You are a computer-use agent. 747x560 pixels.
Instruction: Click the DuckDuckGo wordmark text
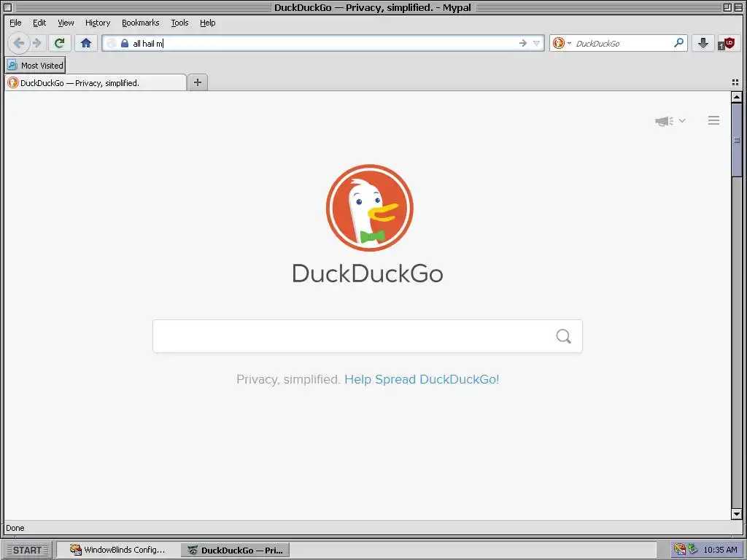[368, 273]
